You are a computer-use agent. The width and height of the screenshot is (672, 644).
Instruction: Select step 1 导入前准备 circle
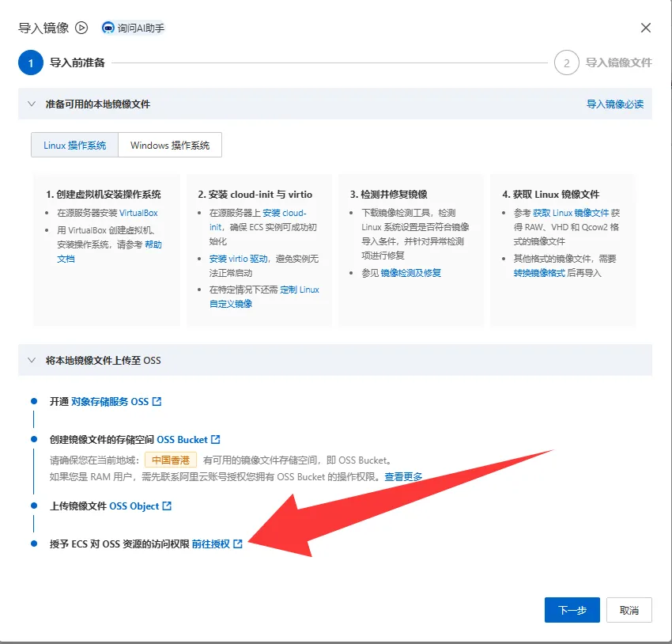pyautogui.click(x=30, y=63)
